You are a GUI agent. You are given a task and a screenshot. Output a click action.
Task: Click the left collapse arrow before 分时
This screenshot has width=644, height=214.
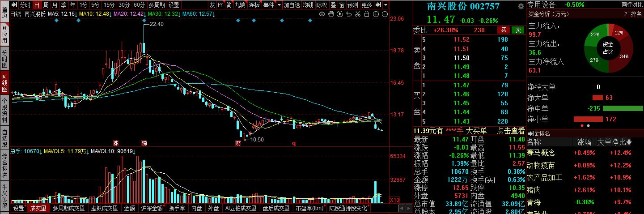14,5
